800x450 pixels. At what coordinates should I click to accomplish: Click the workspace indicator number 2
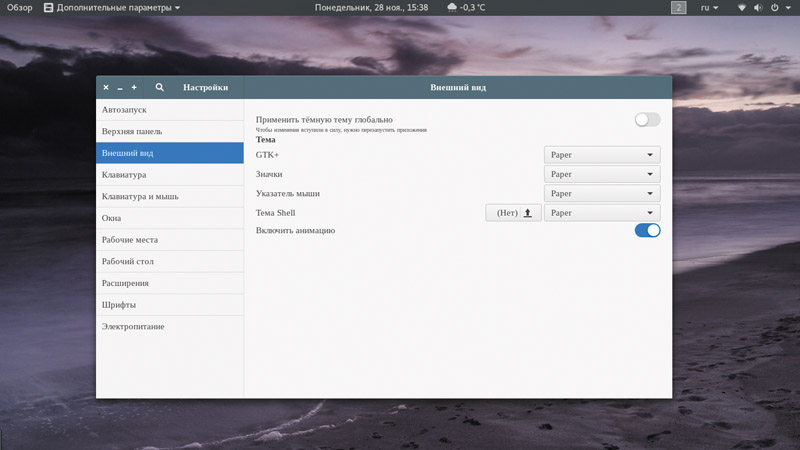[x=679, y=8]
